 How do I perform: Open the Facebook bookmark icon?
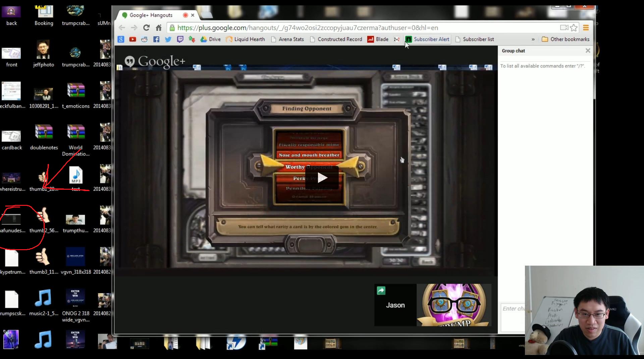pos(156,39)
